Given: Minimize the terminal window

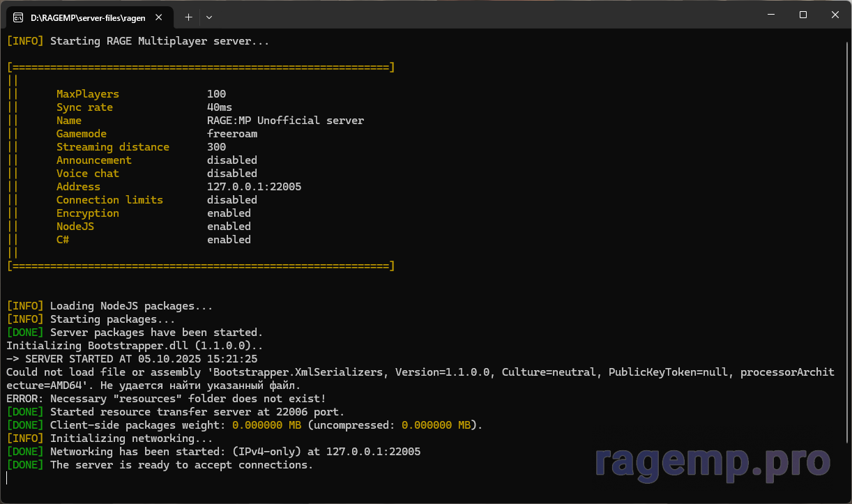Looking at the screenshot, I should click(770, 15).
